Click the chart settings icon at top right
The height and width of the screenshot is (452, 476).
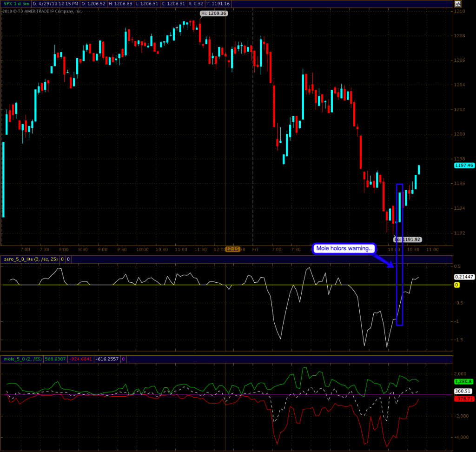click(x=458, y=4)
